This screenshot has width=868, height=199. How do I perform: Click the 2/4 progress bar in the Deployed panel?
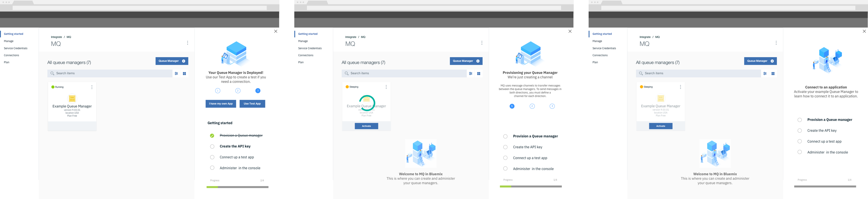coord(238,187)
